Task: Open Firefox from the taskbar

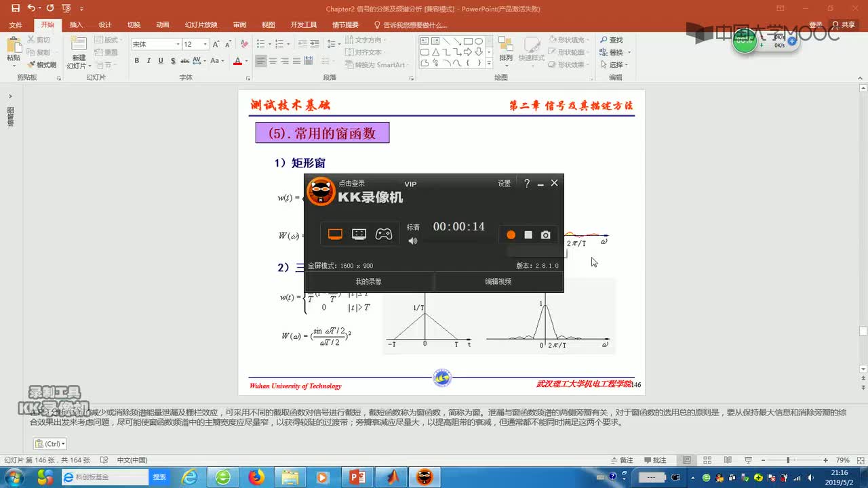Action: 256,477
